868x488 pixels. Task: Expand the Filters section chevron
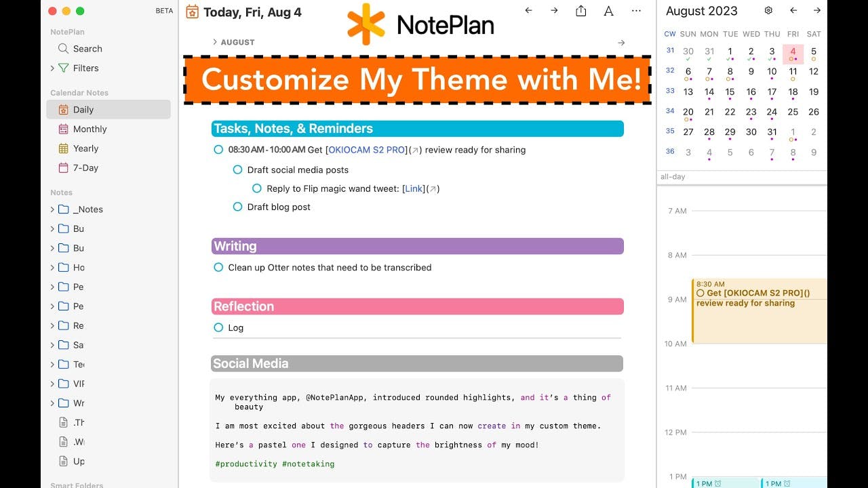pos(52,68)
